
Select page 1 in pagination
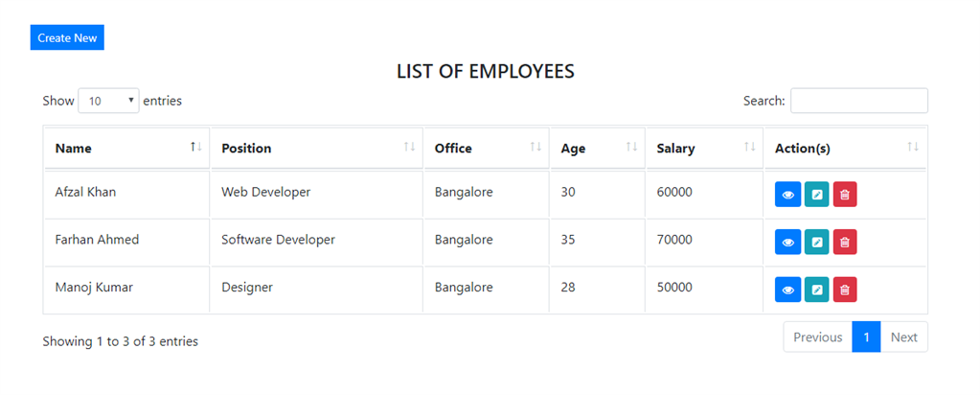(866, 337)
